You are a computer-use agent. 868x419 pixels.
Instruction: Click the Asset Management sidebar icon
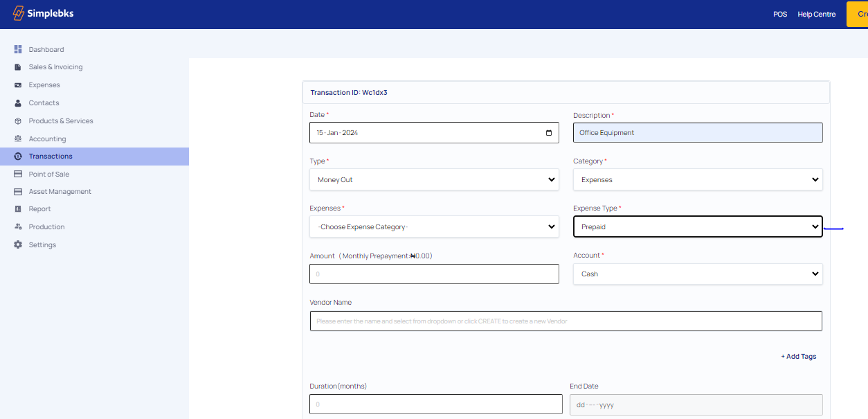point(18,192)
